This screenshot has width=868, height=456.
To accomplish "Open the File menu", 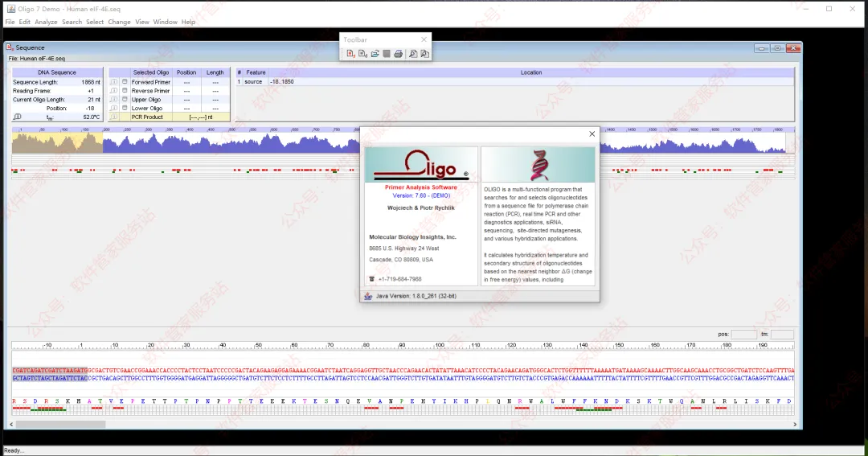I will [x=10, y=23].
